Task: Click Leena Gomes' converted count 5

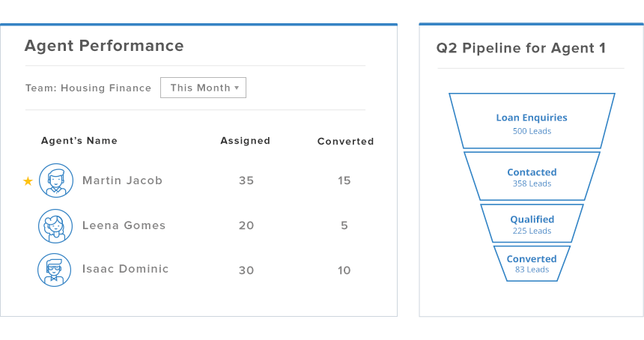Action: pos(344,225)
